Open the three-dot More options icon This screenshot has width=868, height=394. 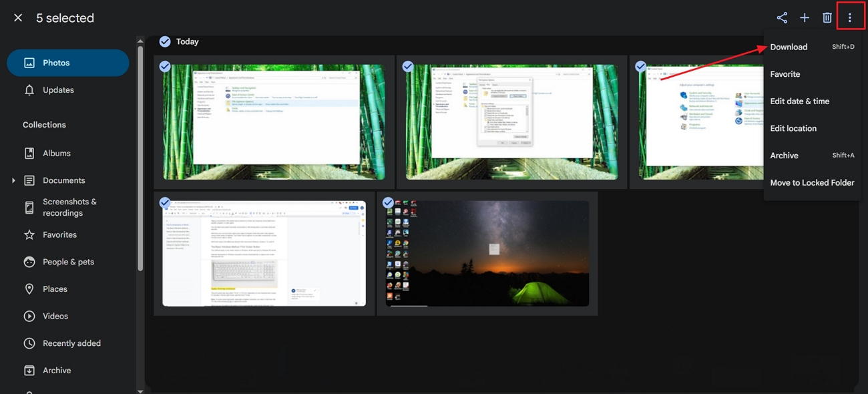(851, 17)
